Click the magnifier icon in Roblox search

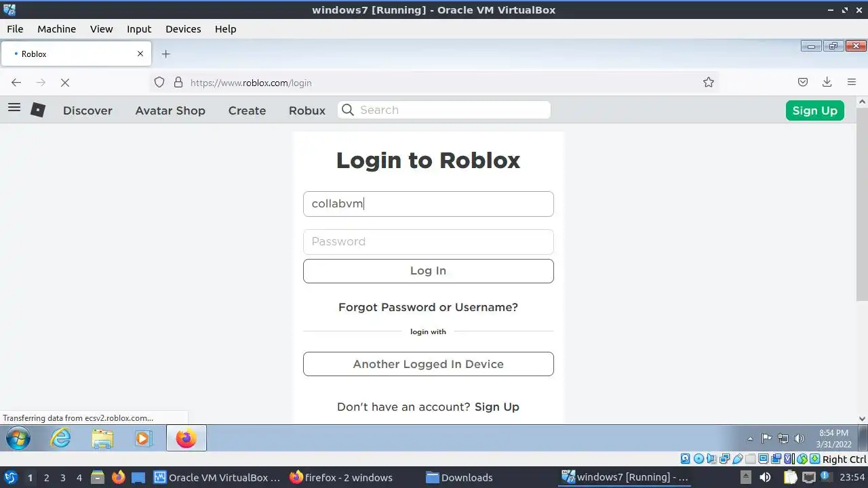[x=348, y=110]
